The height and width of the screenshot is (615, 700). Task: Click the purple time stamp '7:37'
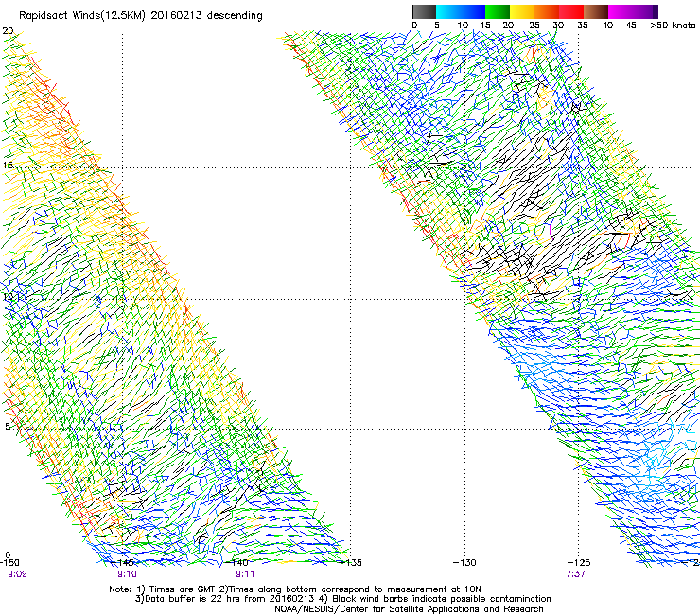[x=576, y=574]
